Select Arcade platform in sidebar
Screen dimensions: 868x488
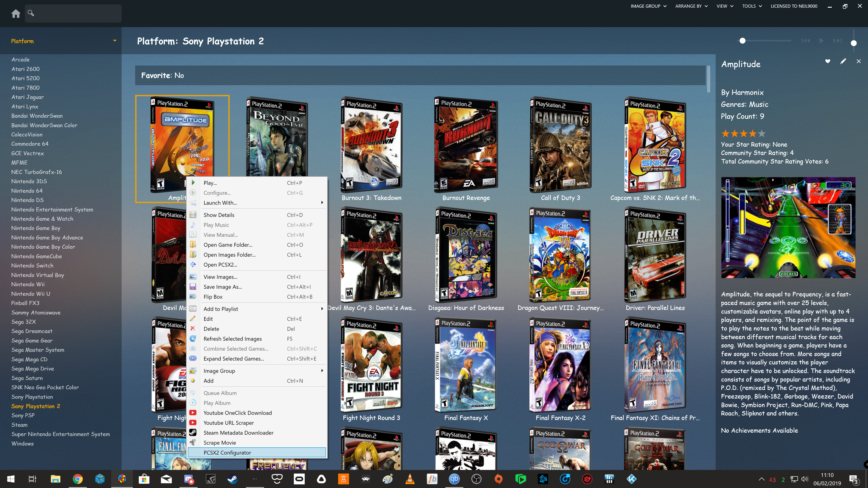[x=21, y=60]
